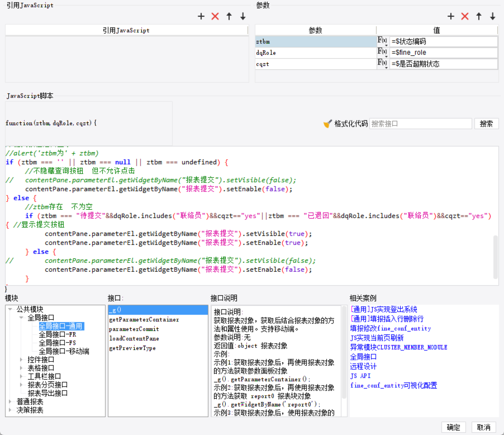This screenshot has height=435, width=504.
Task: Open the [通用]填报插入行删除行 case link
Action: coord(387,319)
